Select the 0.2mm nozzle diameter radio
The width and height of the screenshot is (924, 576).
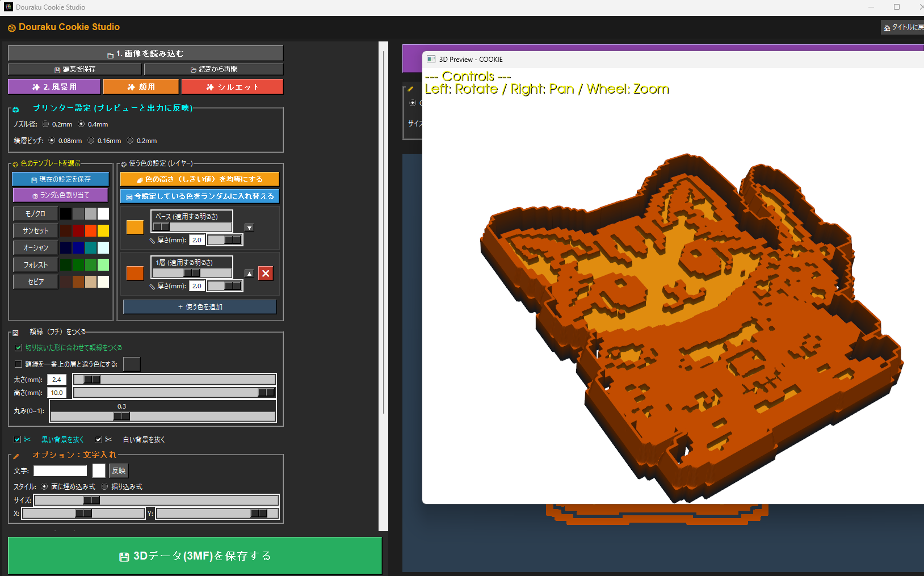pyautogui.click(x=46, y=124)
